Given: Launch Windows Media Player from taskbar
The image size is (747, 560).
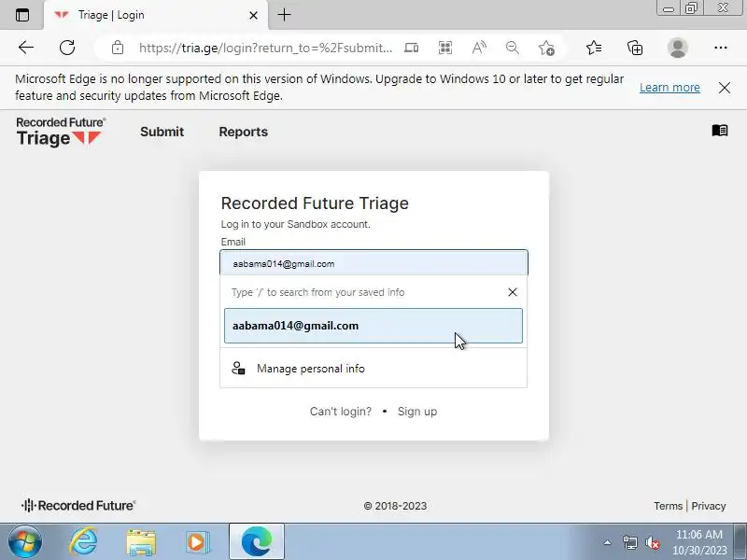Looking at the screenshot, I should 197,542.
